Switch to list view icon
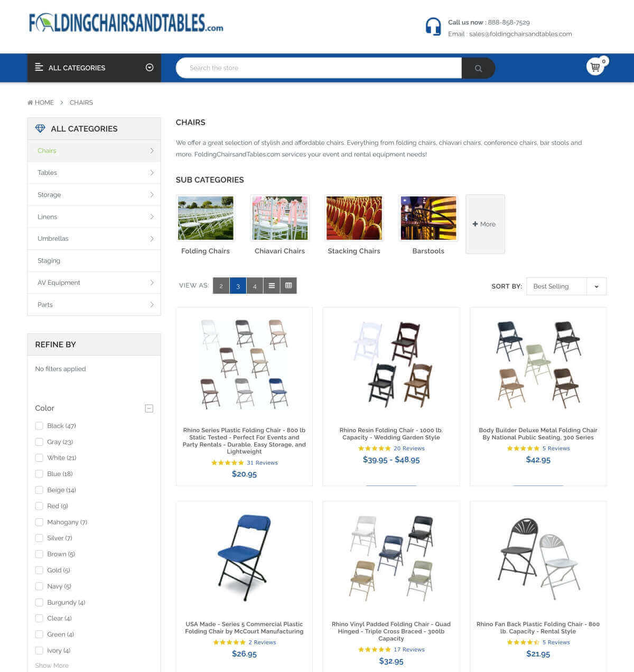This screenshot has height=672, width=634. [x=272, y=286]
